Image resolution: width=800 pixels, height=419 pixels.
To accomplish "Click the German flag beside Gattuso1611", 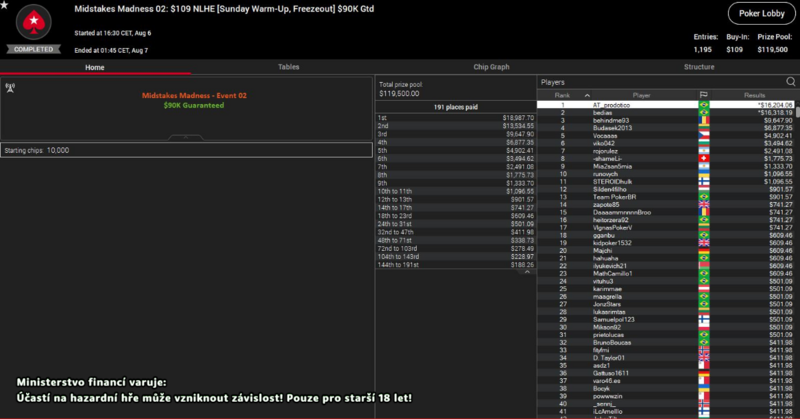I will (x=704, y=373).
